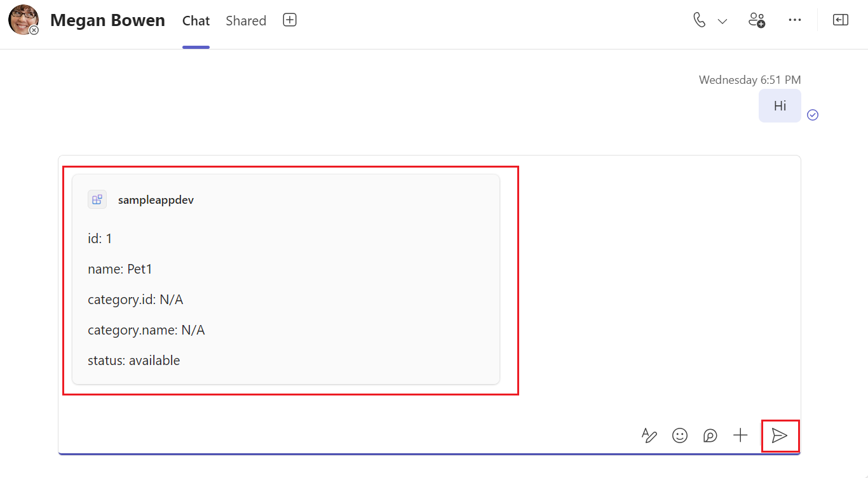Start an audio call with Megan Bowen
868x478 pixels.
click(698, 20)
